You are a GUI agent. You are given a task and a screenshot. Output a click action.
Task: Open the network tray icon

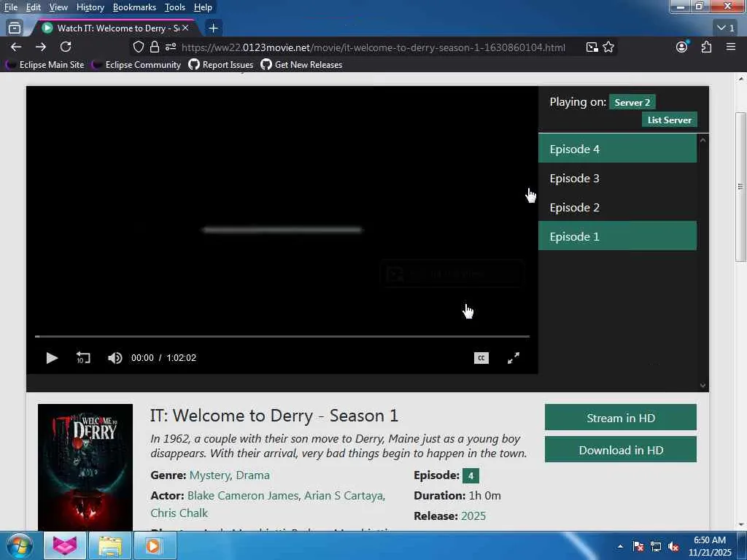[656, 546]
